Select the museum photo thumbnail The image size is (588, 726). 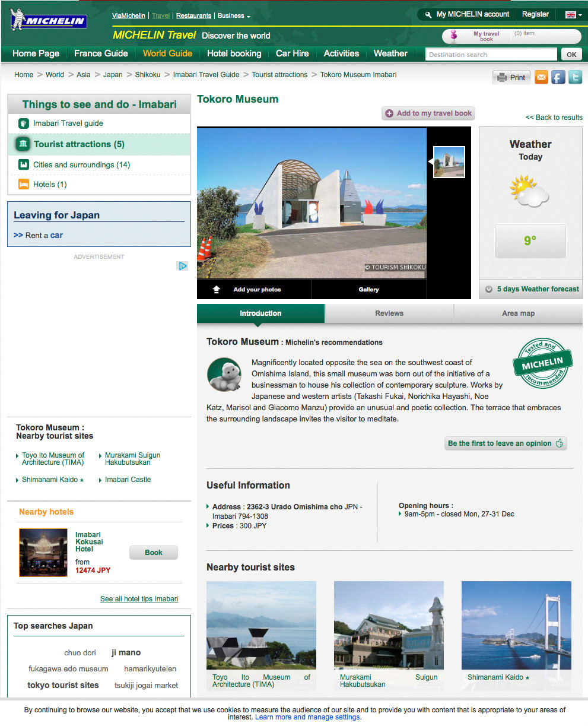coord(449,162)
